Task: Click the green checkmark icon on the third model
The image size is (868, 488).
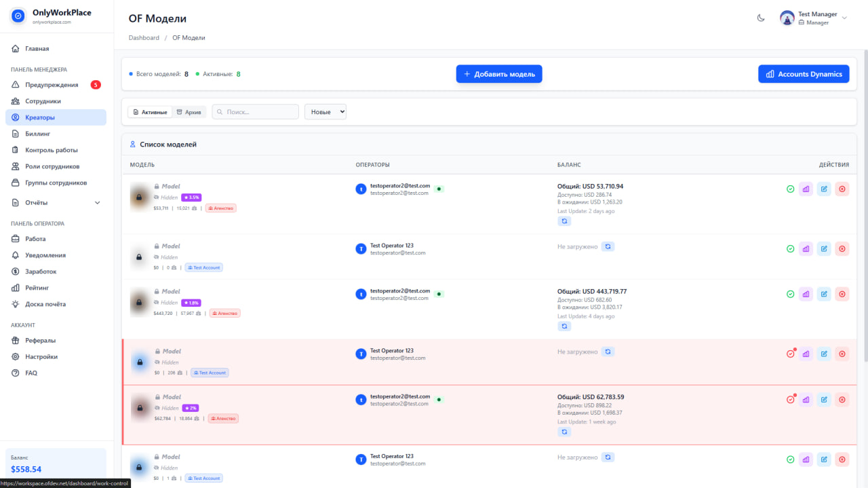Action: click(x=790, y=293)
